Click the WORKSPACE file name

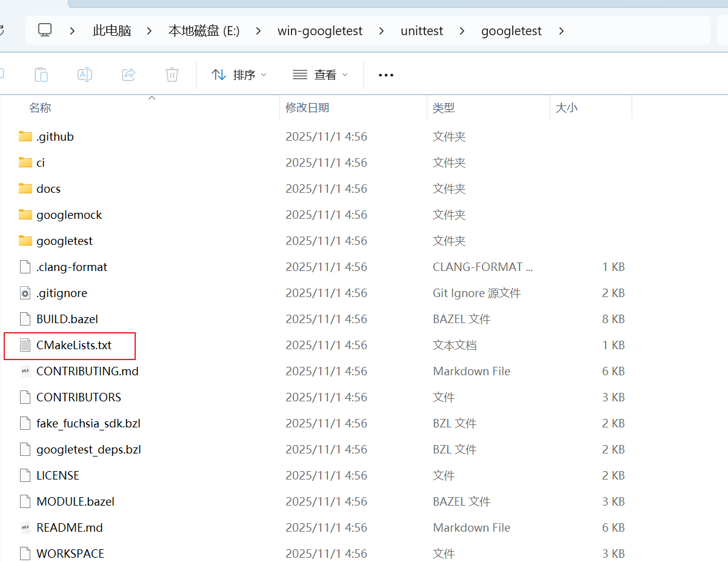pyautogui.click(x=70, y=554)
